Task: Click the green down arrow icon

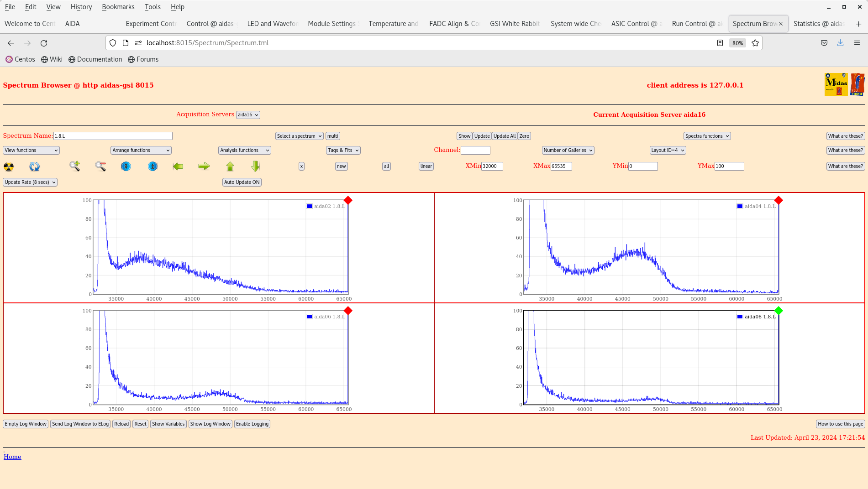Action: click(x=256, y=166)
